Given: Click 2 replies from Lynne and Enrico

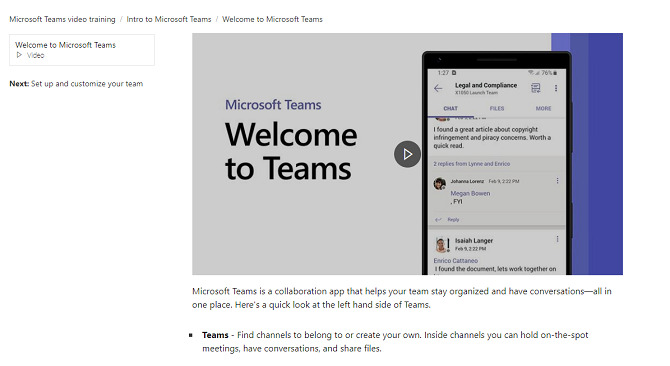Looking at the screenshot, I should click(472, 164).
